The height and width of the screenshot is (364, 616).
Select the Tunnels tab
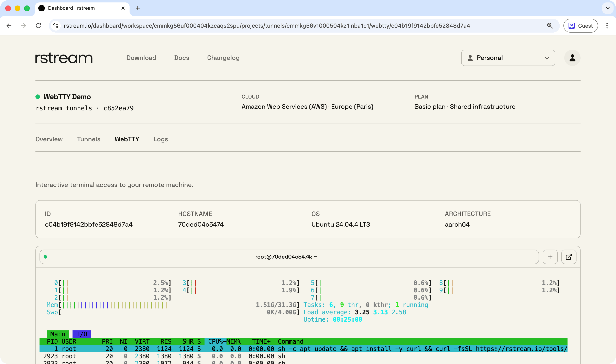click(89, 139)
